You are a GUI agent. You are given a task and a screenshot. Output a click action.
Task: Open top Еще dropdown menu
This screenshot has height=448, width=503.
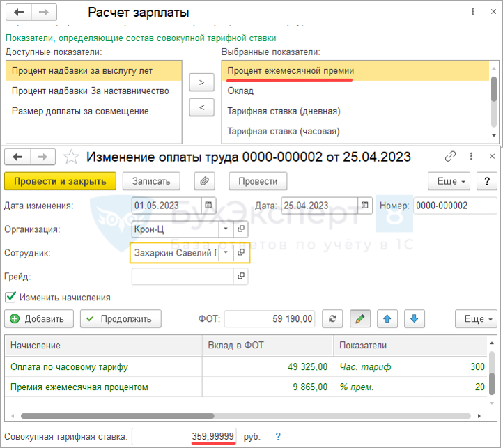(x=449, y=181)
